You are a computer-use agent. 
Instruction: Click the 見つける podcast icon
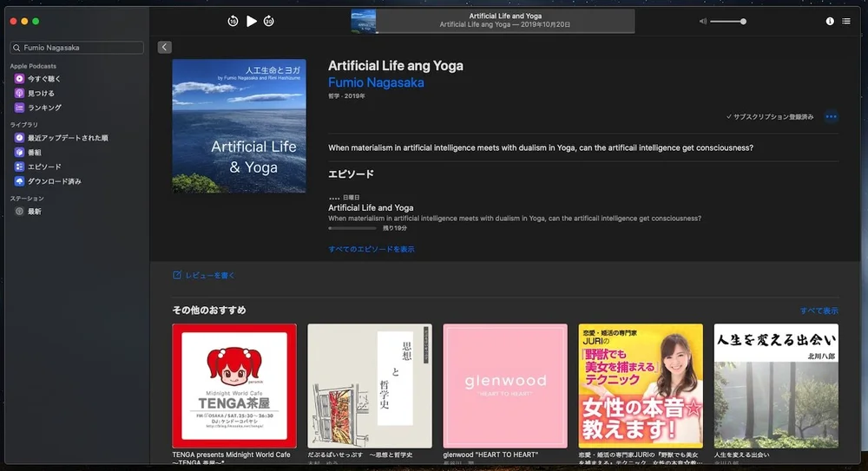[19, 93]
